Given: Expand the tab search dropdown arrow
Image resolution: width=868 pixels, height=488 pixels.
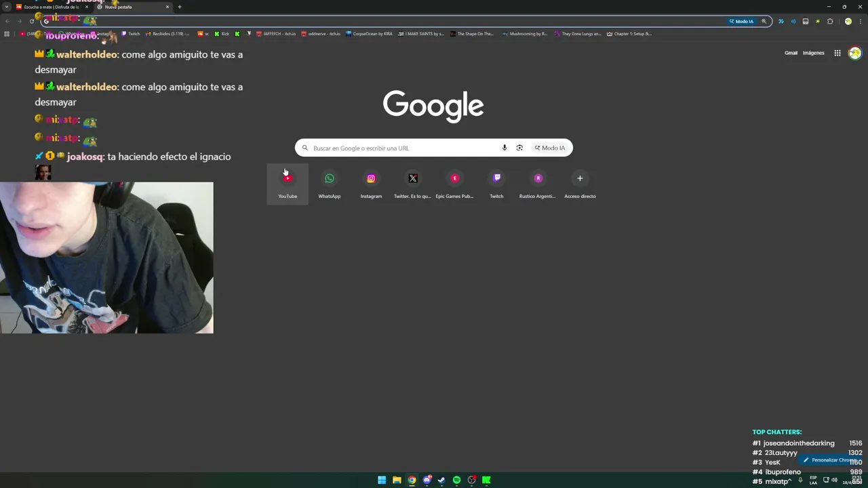Looking at the screenshot, I should coord(6,7).
